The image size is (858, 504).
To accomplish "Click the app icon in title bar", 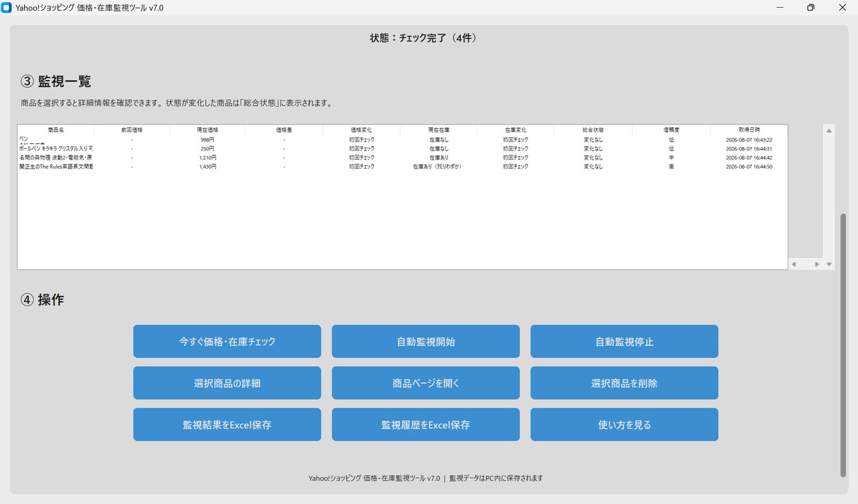I will [7, 8].
